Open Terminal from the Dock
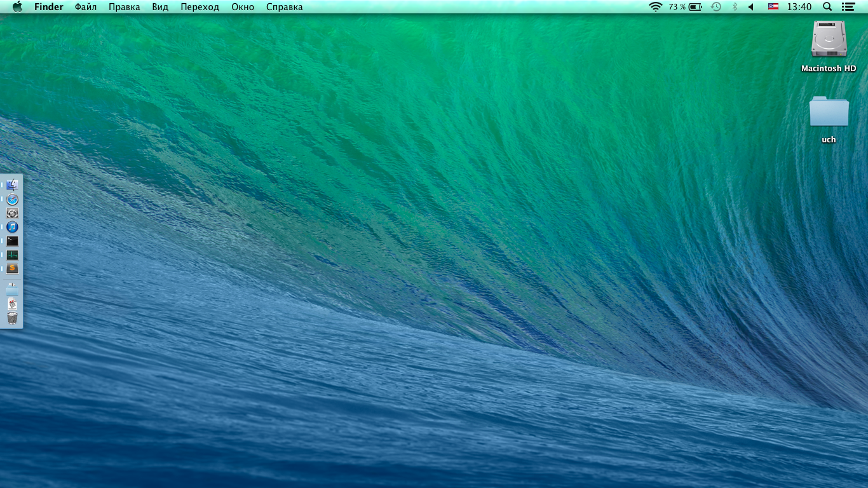This screenshot has width=868, height=488. (x=12, y=241)
